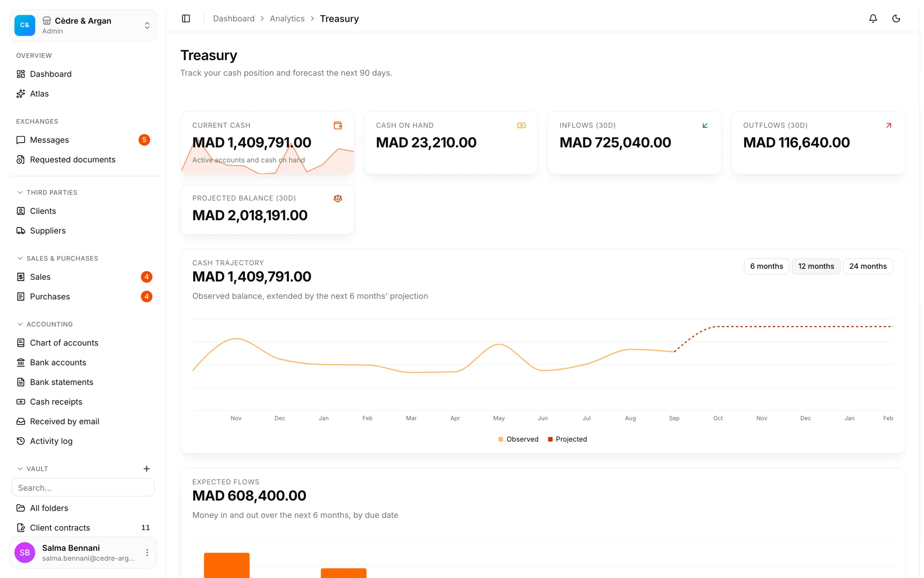924x578 pixels.
Task: Open Bank accounts
Action: coord(83,362)
